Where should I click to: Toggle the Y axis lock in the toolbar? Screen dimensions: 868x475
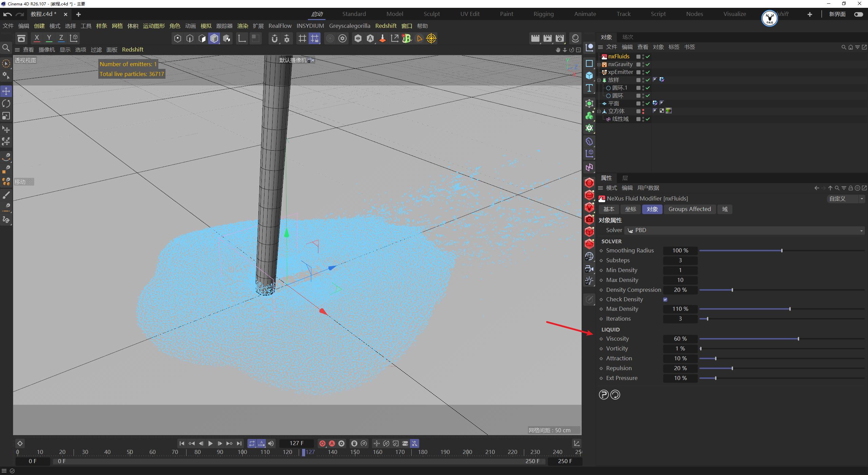(x=49, y=38)
